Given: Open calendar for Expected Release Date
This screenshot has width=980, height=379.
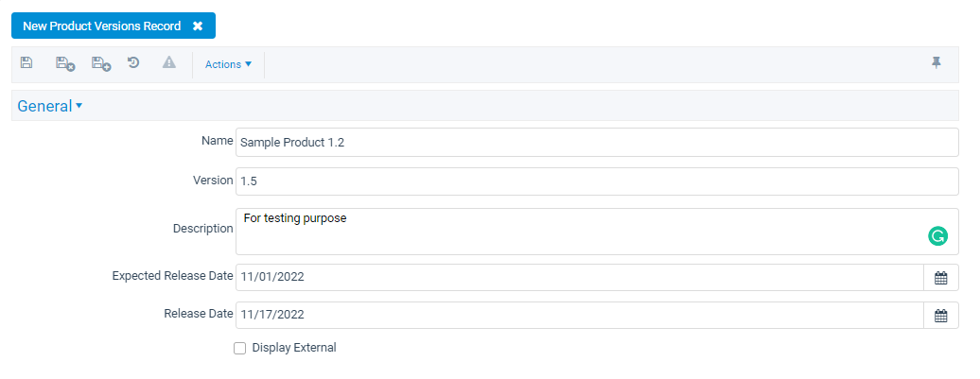Looking at the screenshot, I should (940, 278).
